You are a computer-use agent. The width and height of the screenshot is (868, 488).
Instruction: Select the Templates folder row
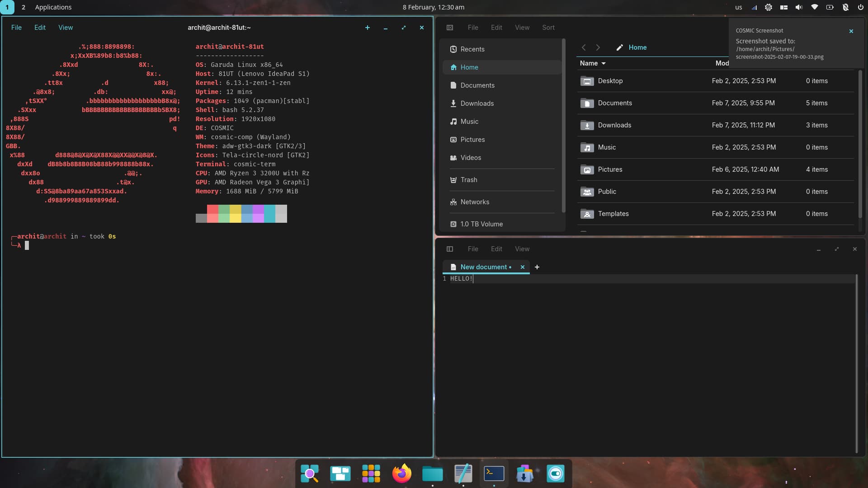point(716,214)
